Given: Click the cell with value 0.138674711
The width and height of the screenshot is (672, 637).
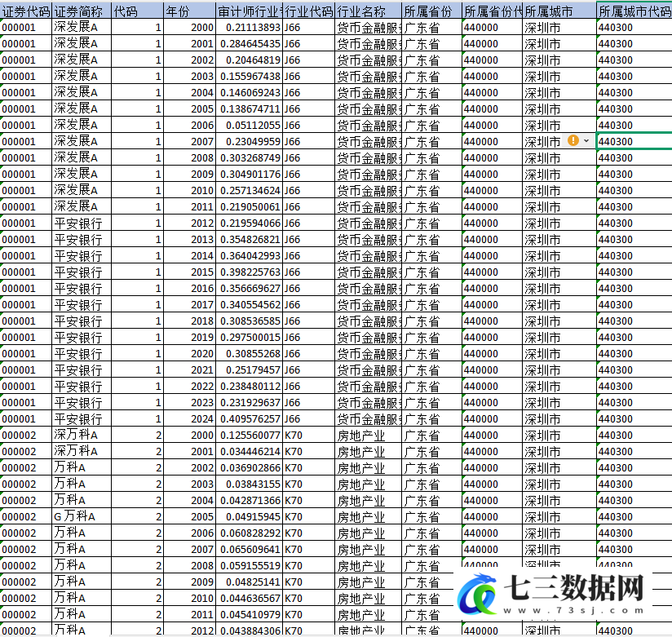Looking at the screenshot, I should (x=249, y=108).
